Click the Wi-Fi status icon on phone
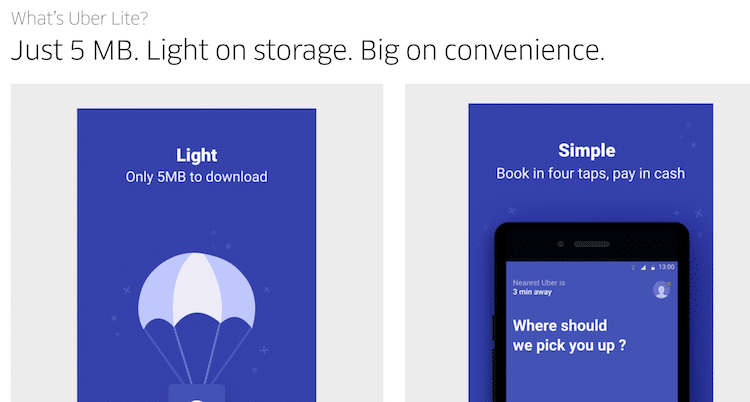 (634, 268)
